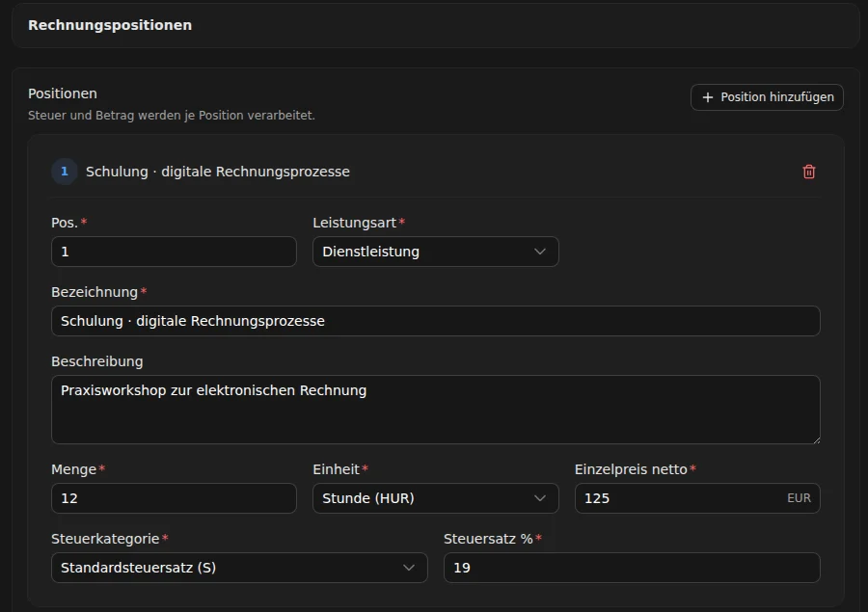Click the EUR currency suffix
The width and height of the screenshot is (868, 612).
tap(799, 498)
